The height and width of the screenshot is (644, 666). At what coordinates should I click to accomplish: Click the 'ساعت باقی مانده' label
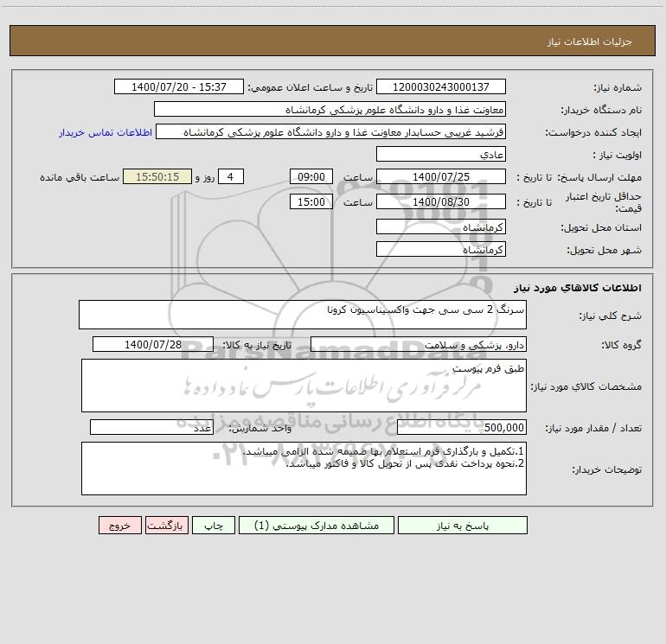click(80, 177)
